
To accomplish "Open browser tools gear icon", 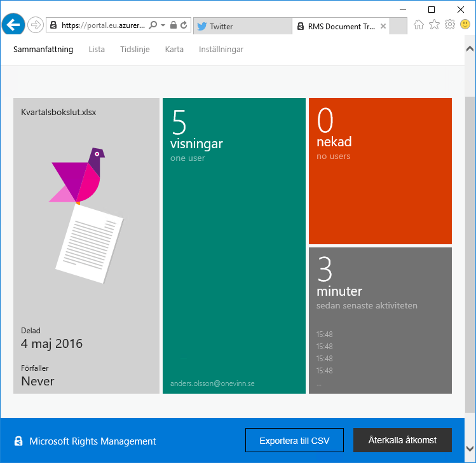I will (x=450, y=25).
